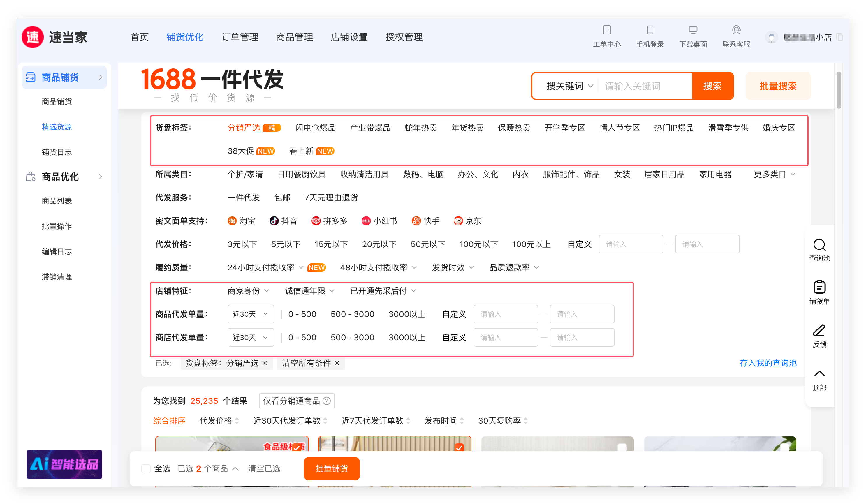Click the 反馈 feedback pencil icon

click(x=819, y=330)
